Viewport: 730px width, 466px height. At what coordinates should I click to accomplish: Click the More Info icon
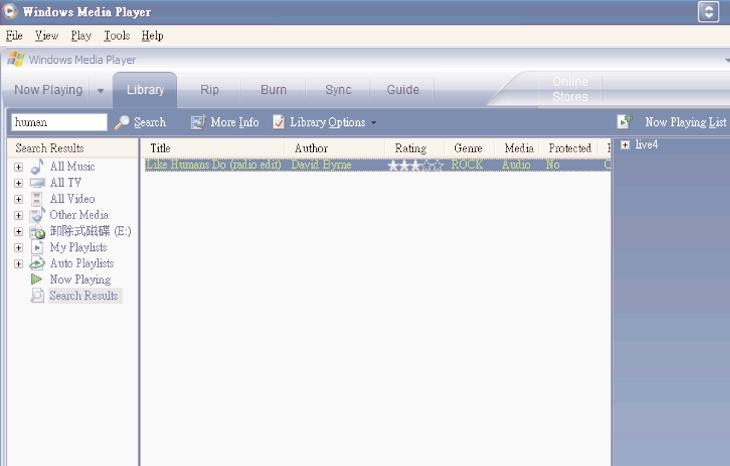click(x=197, y=122)
